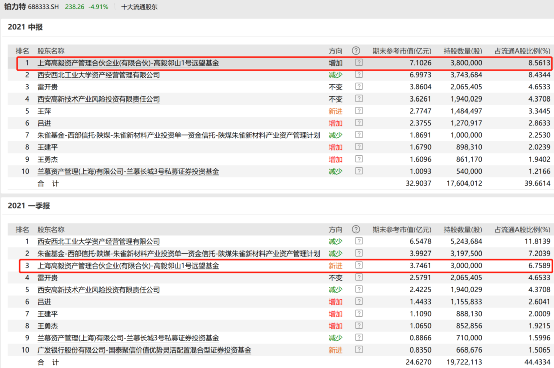Image resolution: width=554 pixels, height=368 pixels.
Task: Sort by 期末参考市值(亿元) in 一季报 table
Action: pos(402,230)
